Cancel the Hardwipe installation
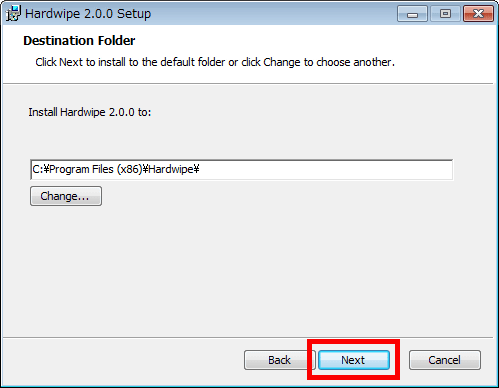 445,360
